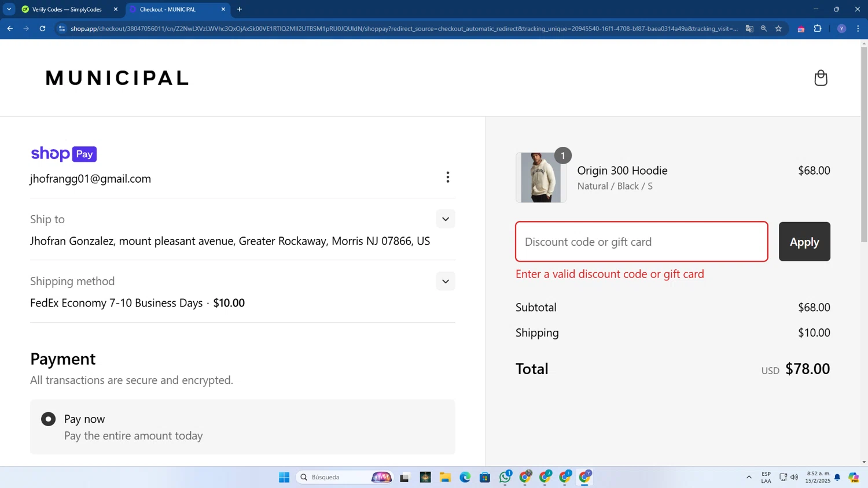868x488 pixels.
Task: Click the Subtotal $68.00 value
Action: tap(814, 307)
